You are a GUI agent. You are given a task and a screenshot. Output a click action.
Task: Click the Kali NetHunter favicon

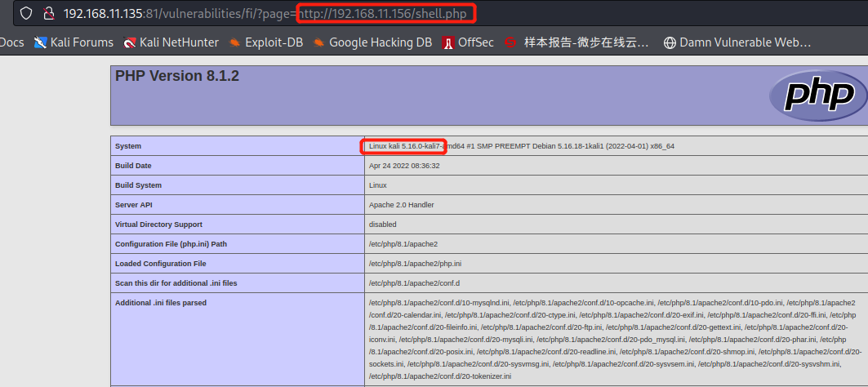coord(130,42)
